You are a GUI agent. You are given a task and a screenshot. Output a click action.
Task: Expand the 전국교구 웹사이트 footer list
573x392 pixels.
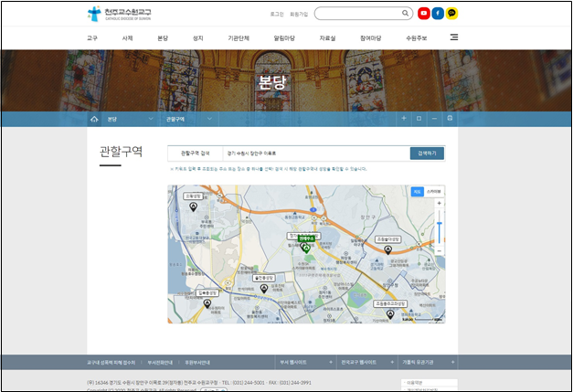366,363
